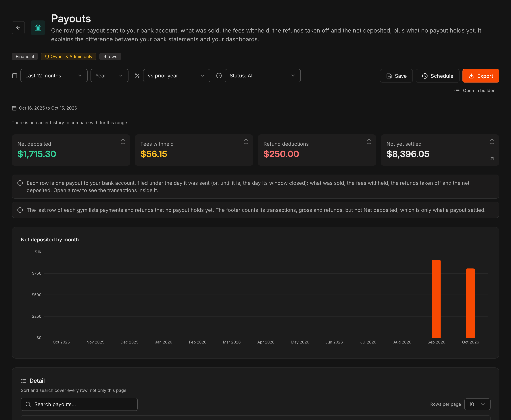Click the $1,715.30 Net deposited value
The height and width of the screenshot is (420, 511).
point(37,154)
